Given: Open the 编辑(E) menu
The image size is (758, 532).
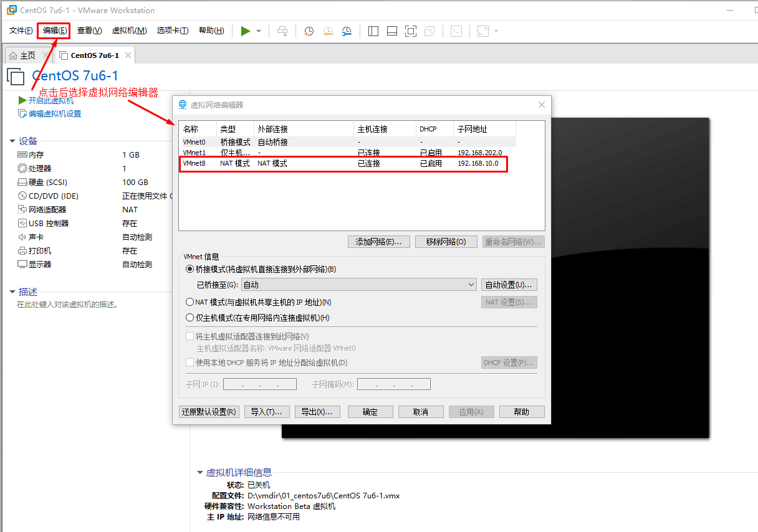Looking at the screenshot, I should (54, 31).
